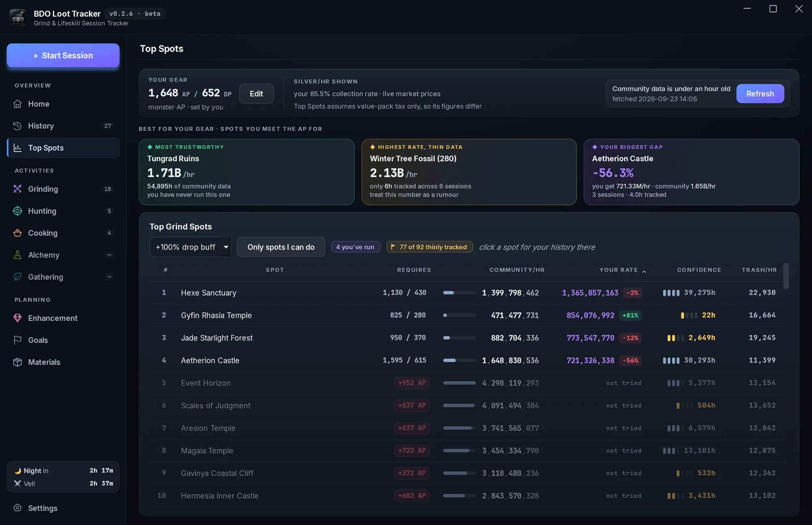Click the Goals flag icon
This screenshot has width=812, height=525.
point(17,340)
